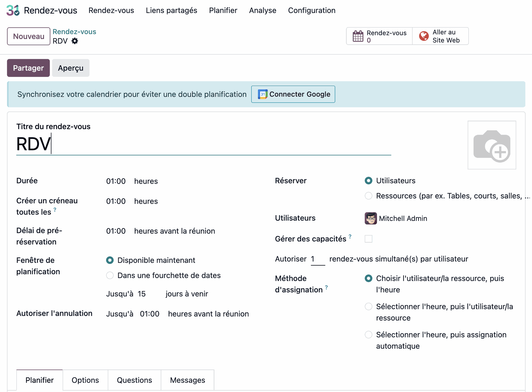The image size is (532, 392).
Task: Enable the Gérer des capacités checkbox
Action: [368, 239]
